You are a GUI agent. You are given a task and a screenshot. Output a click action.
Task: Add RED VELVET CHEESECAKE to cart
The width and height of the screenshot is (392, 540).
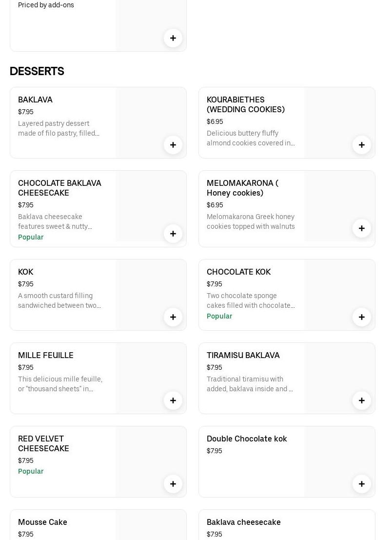(x=173, y=484)
